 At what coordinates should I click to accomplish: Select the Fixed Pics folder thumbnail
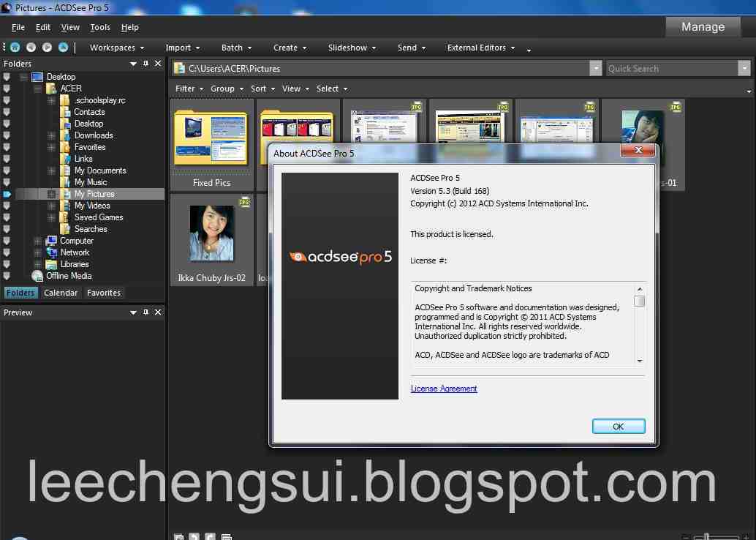pos(211,146)
